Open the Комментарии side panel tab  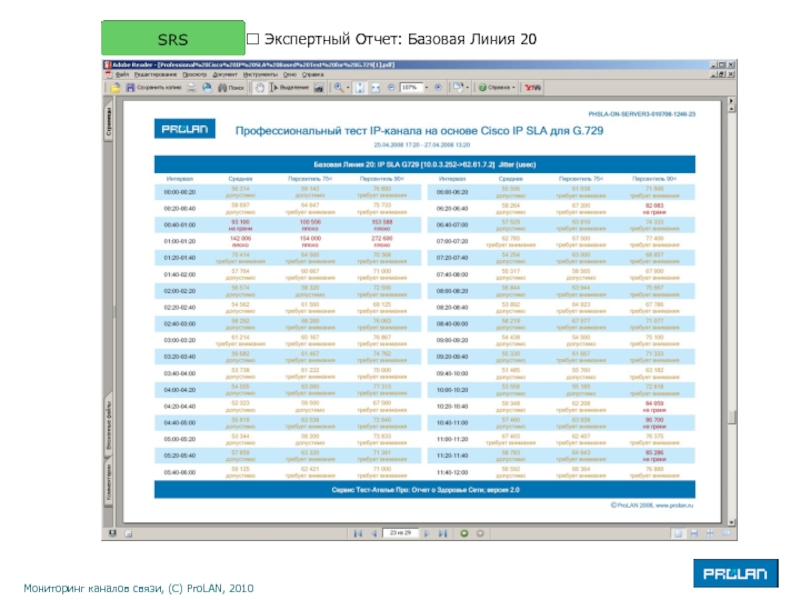tap(108, 483)
